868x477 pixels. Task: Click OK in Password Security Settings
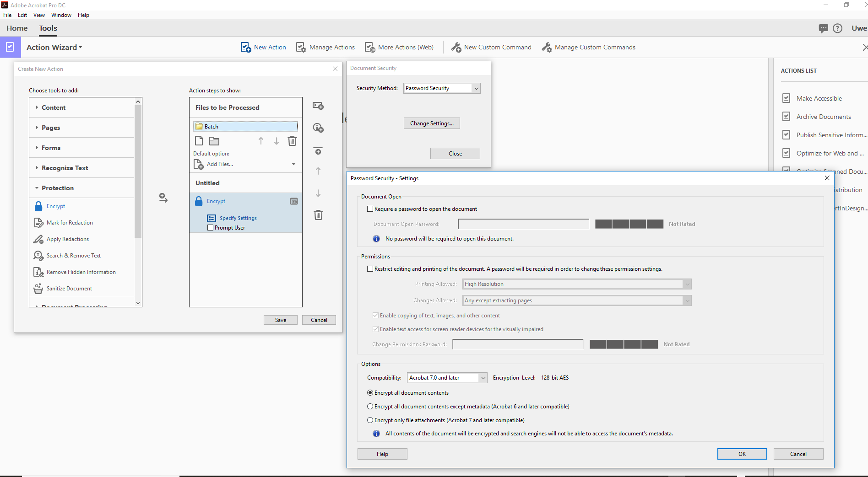[x=742, y=454]
